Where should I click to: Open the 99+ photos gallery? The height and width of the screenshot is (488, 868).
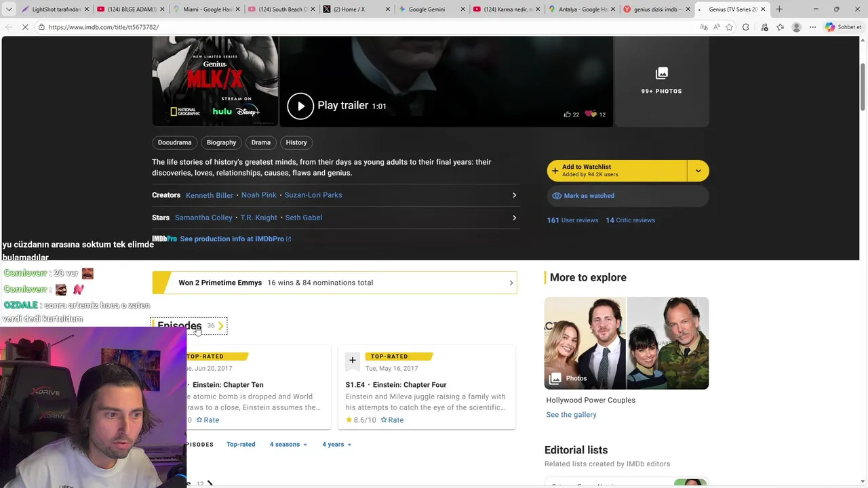661,81
